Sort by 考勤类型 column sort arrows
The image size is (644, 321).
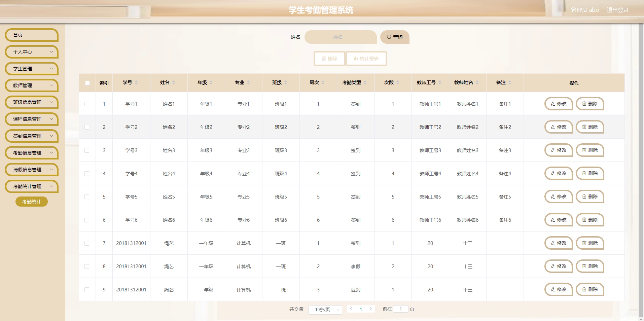point(365,82)
